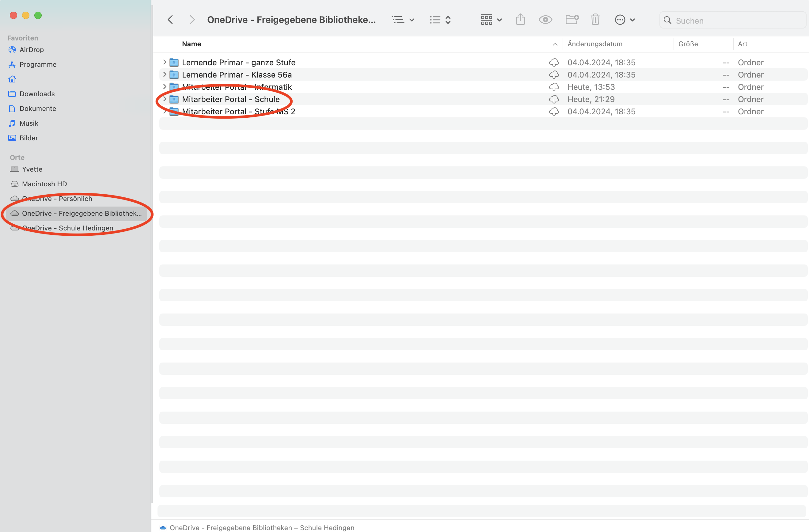Download Mitarbeiter Portal - Schule via cloud icon
Screen dimensions: 809x532
point(554,99)
